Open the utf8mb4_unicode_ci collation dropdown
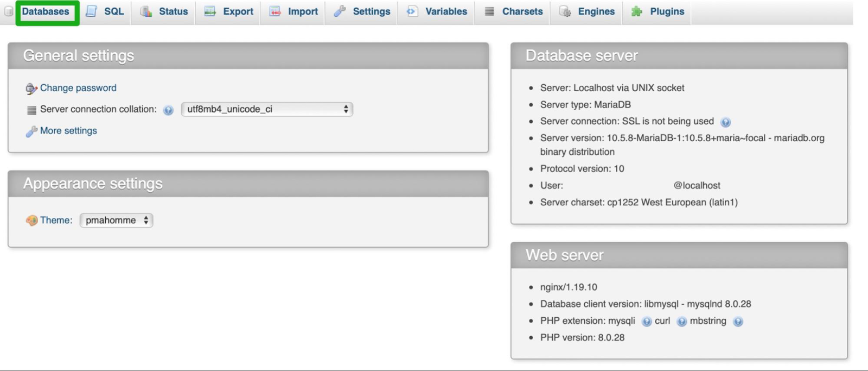 [x=267, y=109]
